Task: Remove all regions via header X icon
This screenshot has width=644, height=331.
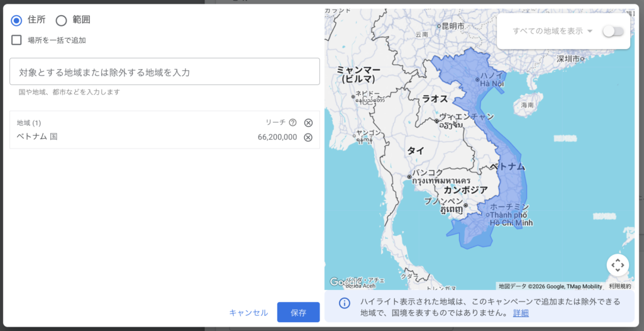Action: pos(308,123)
